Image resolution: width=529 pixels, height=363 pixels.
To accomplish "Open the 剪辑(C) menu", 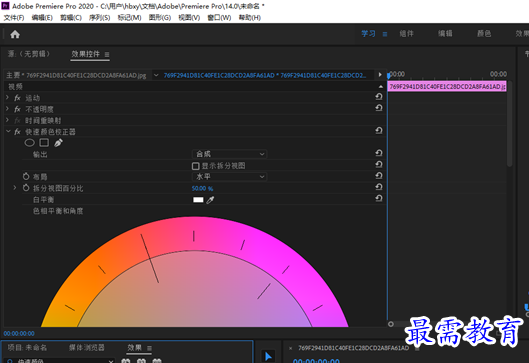I will (x=71, y=18).
